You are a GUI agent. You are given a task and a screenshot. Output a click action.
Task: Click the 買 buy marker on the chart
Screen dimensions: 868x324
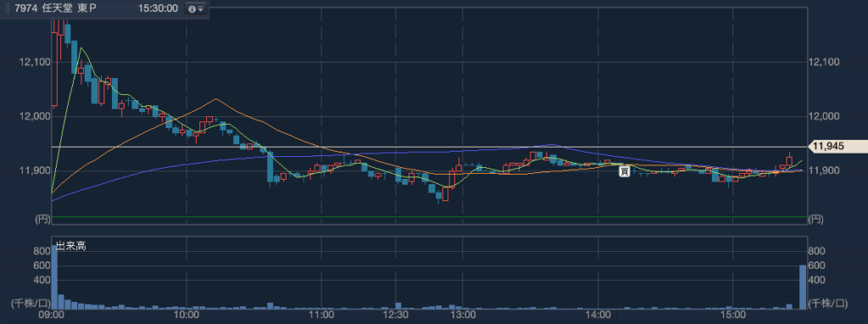(625, 171)
